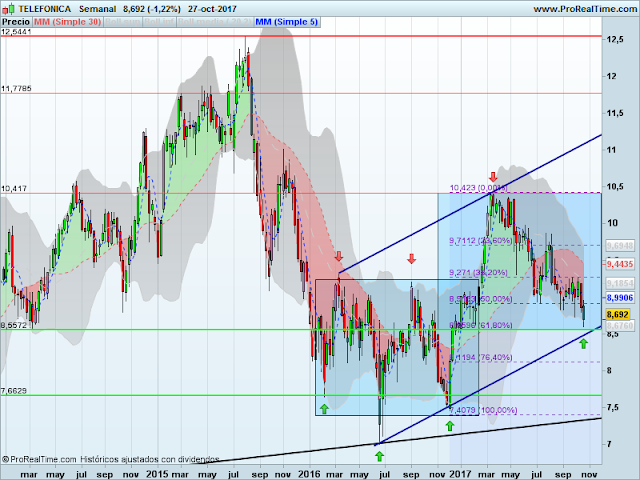
Task: Click the ProRealTime.com copyright note at bottom
Action: pos(110,460)
